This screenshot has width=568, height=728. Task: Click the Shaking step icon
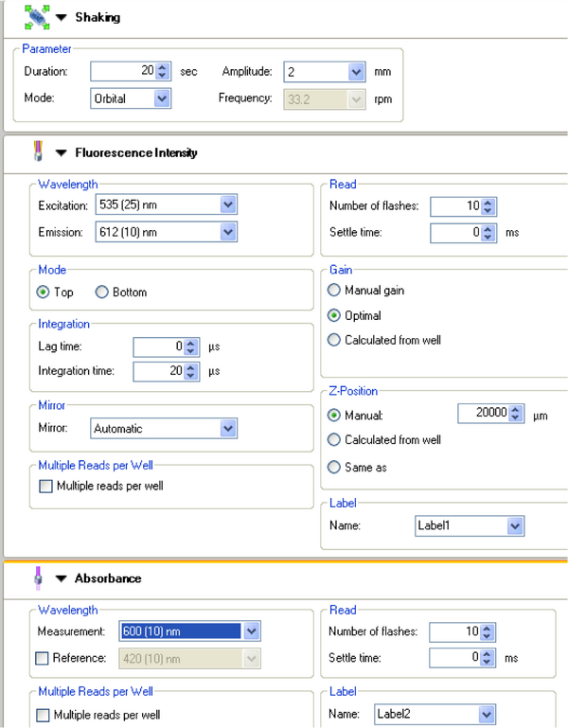[x=36, y=17]
